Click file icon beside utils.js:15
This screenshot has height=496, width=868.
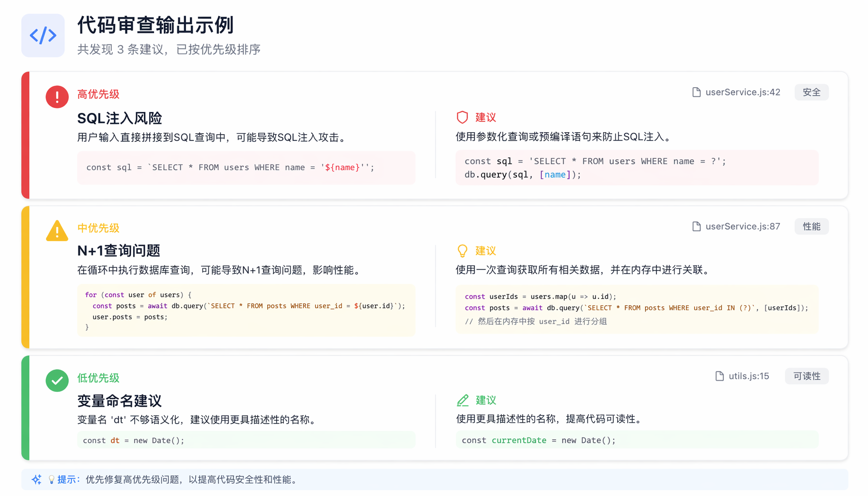click(720, 376)
